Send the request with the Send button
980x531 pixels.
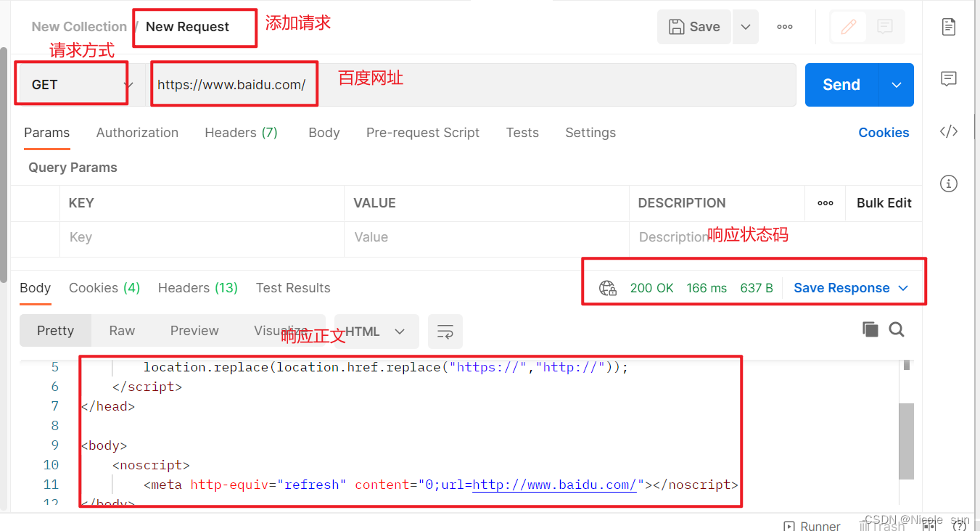click(841, 85)
